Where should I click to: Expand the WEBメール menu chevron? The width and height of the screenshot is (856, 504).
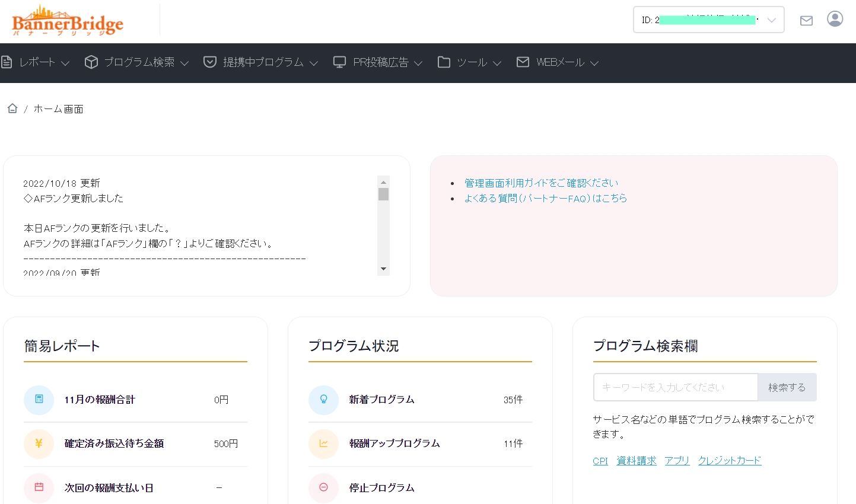594,63
